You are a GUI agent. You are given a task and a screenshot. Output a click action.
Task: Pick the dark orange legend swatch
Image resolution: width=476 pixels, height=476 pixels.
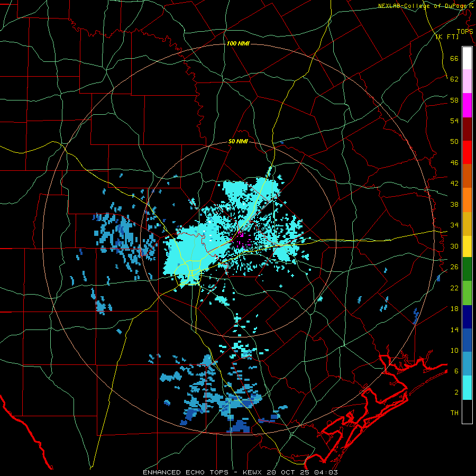tap(467, 176)
